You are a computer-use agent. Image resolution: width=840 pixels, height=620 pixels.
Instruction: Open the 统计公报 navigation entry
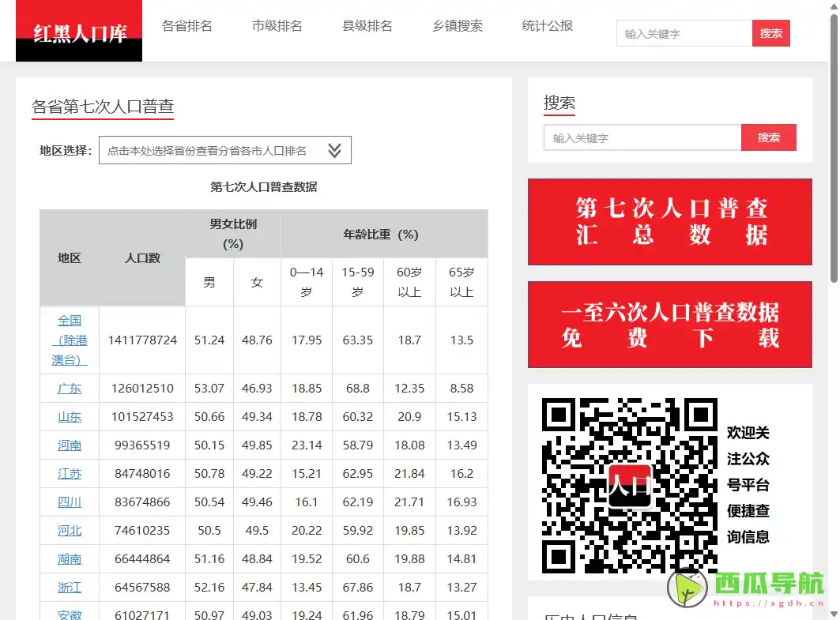coord(546,25)
